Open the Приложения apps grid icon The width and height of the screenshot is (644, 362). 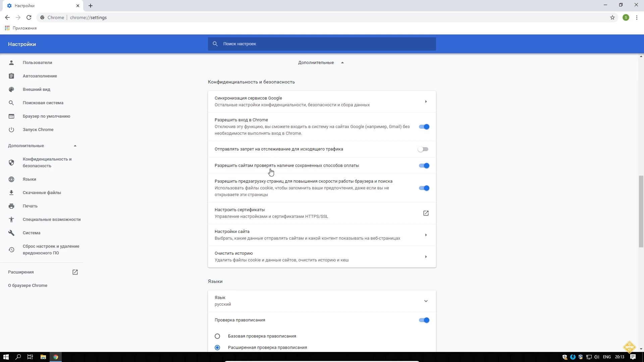tap(7, 28)
